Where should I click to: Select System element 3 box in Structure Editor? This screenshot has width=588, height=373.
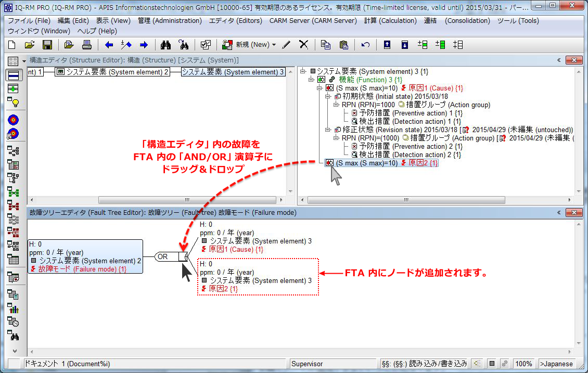233,72
